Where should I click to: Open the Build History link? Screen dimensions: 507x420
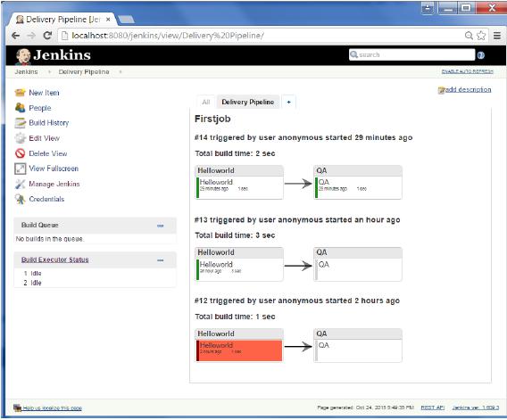tap(49, 123)
